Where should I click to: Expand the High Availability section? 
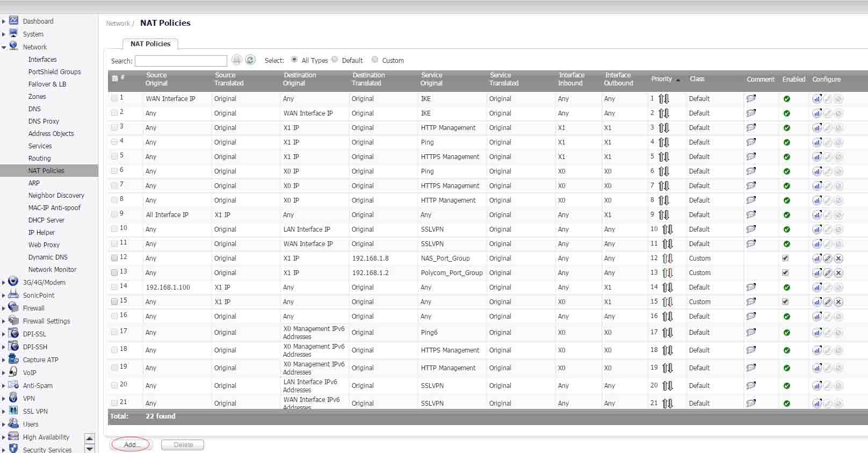click(4, 437)
